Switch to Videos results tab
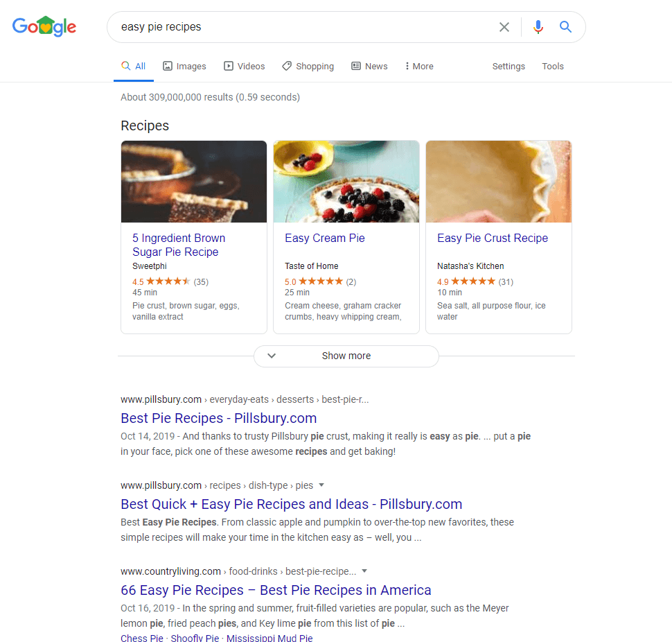 point(244,67)
